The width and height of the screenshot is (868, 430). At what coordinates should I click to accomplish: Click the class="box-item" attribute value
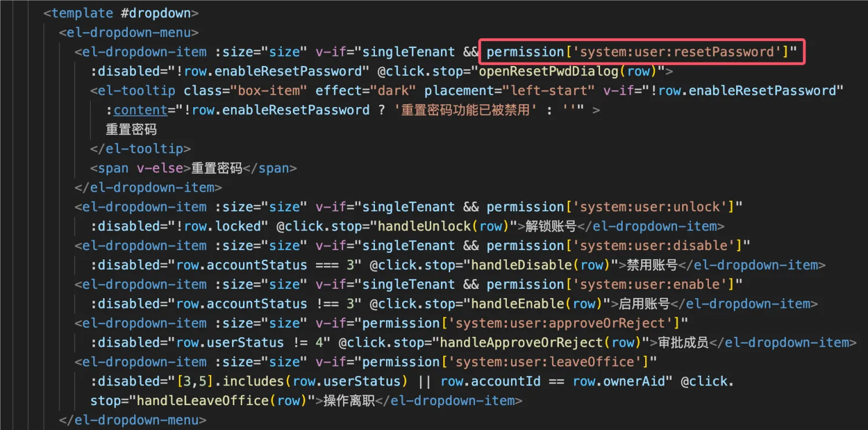(x=269, y=90)
